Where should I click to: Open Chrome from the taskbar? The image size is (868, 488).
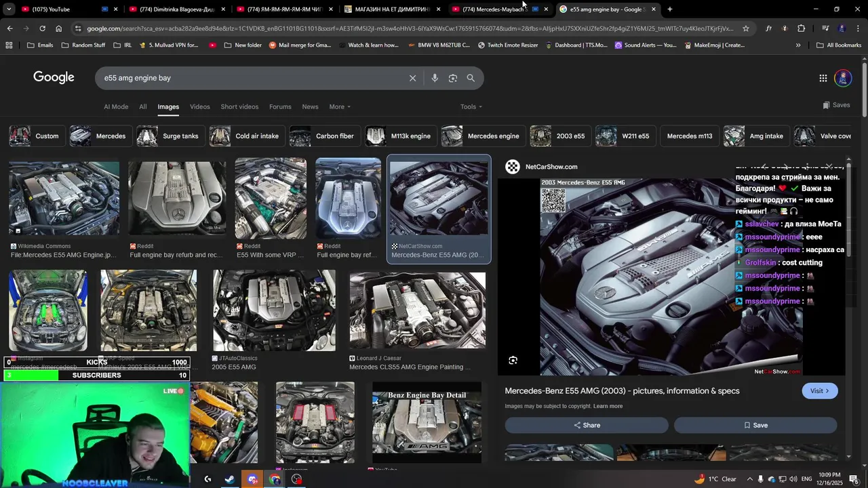(275, 479)
